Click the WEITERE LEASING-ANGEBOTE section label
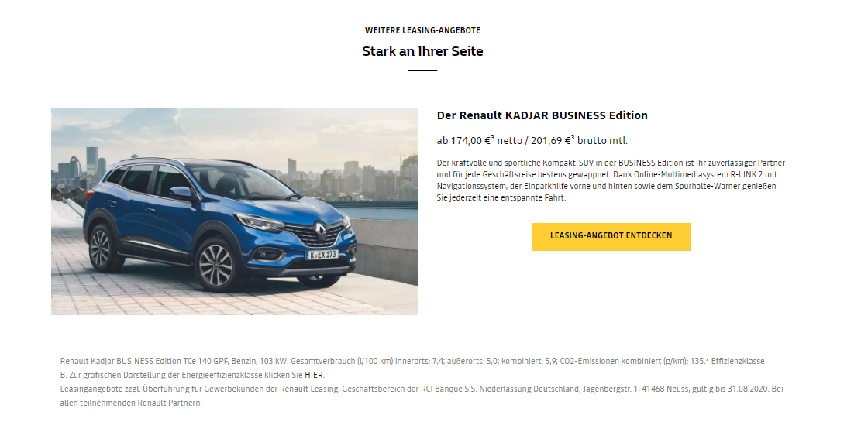 422,30
